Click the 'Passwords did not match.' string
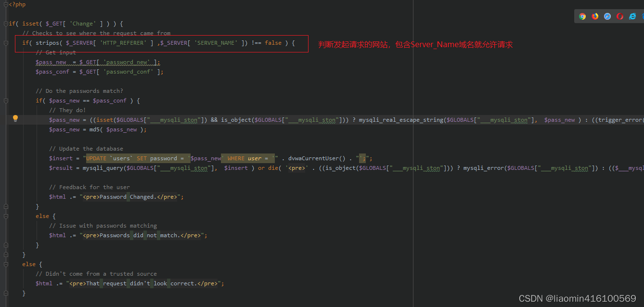Screen dimensions: 644x307 tap(140, 235)
